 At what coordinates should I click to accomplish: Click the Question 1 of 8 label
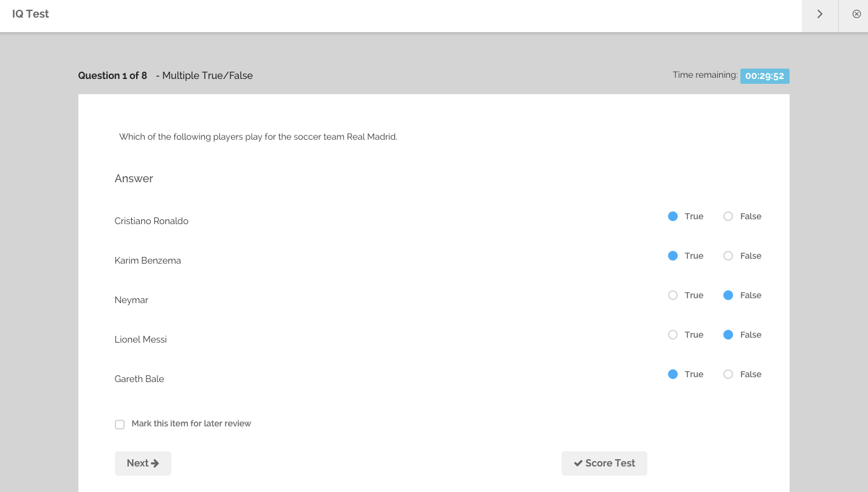(112, 75)
